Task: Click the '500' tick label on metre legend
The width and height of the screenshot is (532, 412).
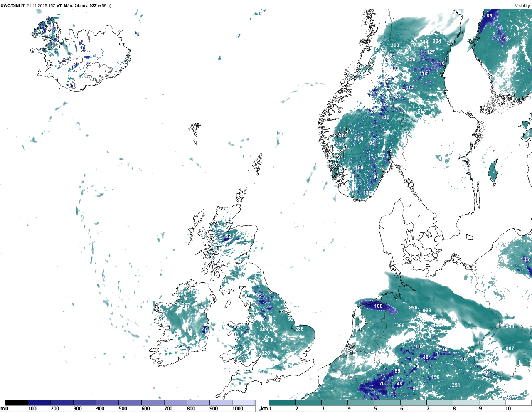Action: (x=123, y=409)
